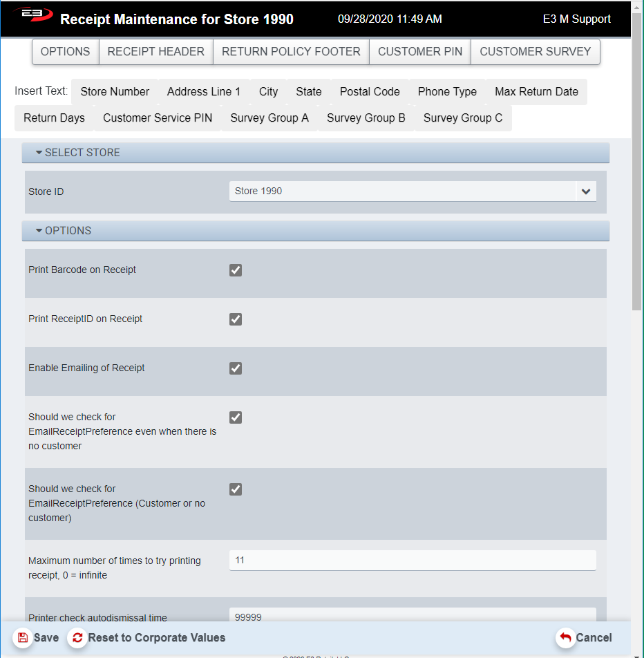Go to the RETURN POLICY FOOTER tab

291,52
